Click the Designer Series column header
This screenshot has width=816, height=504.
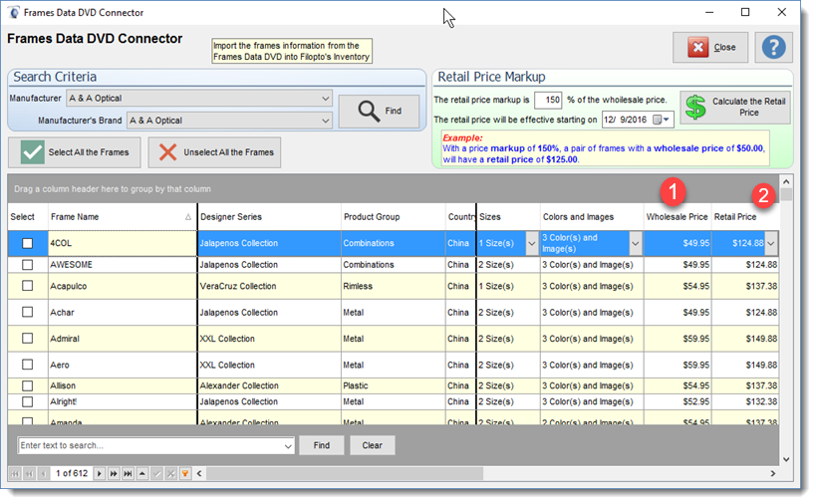click(269, 217)
